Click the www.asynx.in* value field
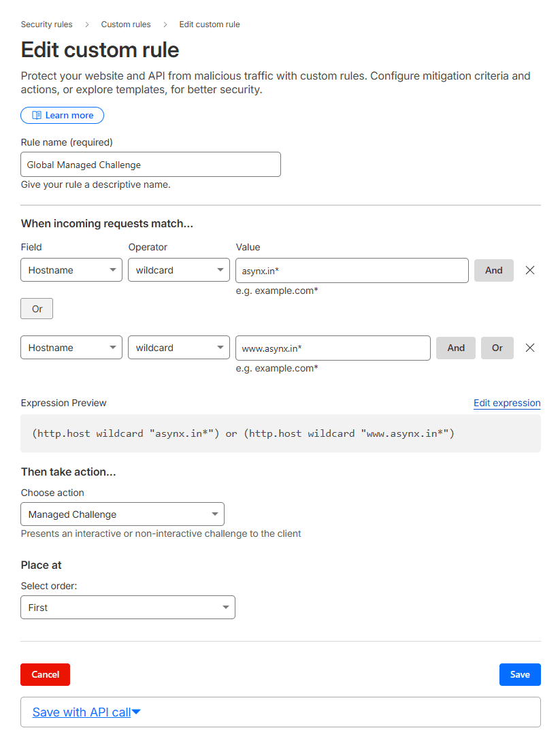 (333, 348)
